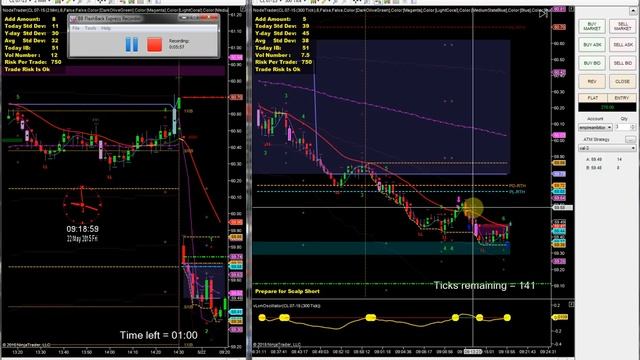Open the Account dropdown
640x360 pixels.
(595, 127)
